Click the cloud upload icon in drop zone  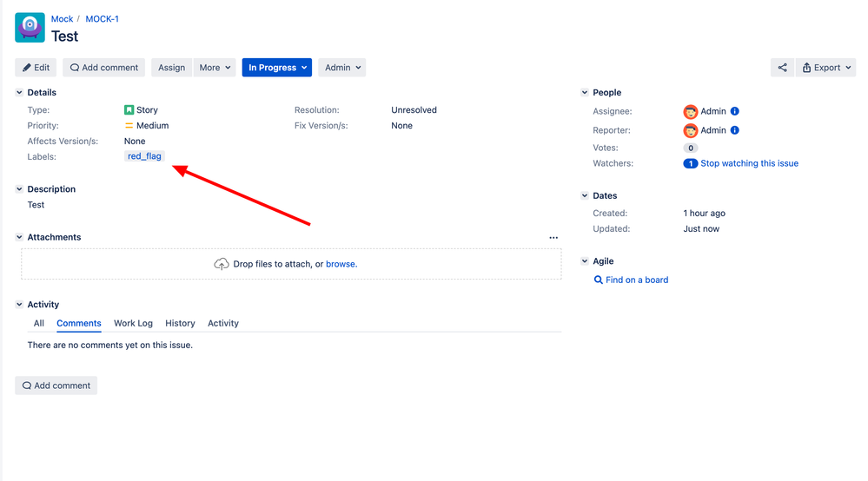(222, 264)
